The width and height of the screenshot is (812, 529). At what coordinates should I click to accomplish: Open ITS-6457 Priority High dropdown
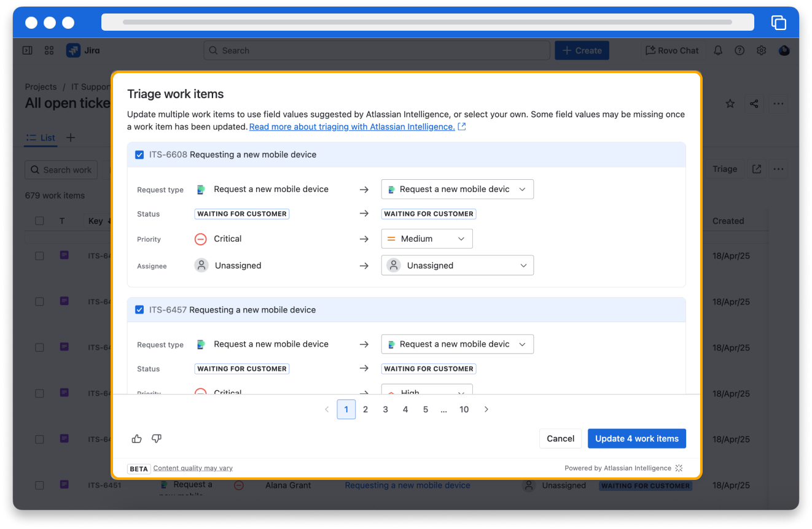427,389
